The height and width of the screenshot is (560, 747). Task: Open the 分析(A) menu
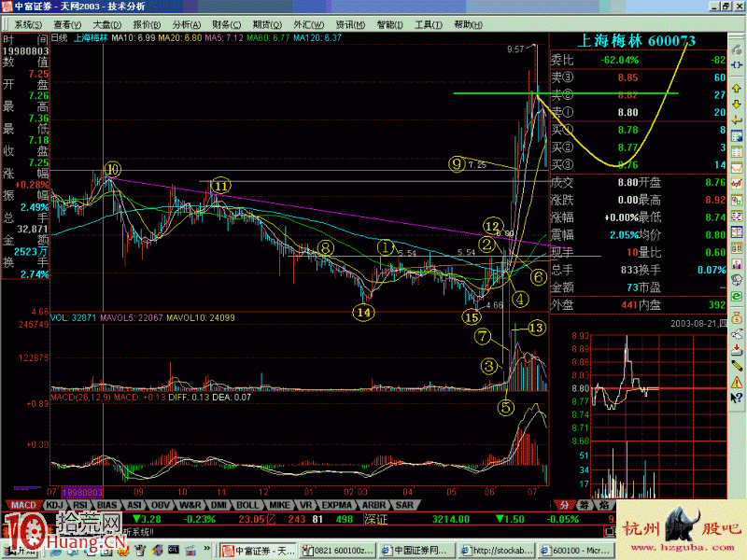(187, 25)
